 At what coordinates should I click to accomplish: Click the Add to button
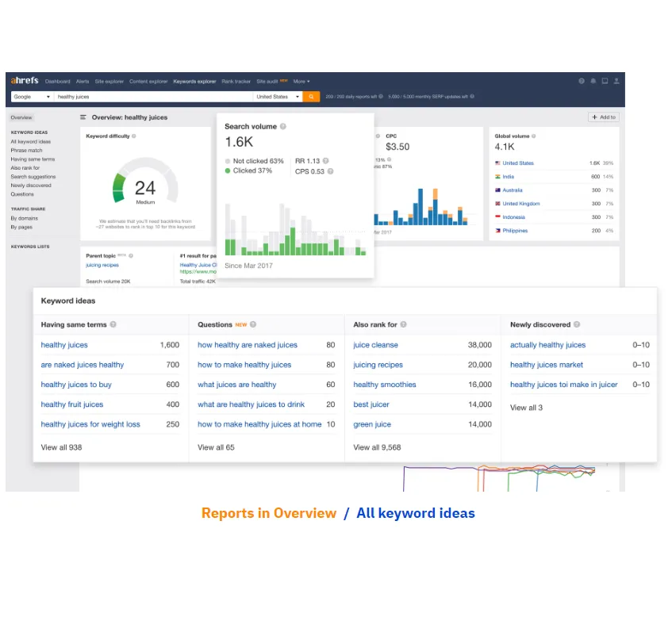point(604,117)
